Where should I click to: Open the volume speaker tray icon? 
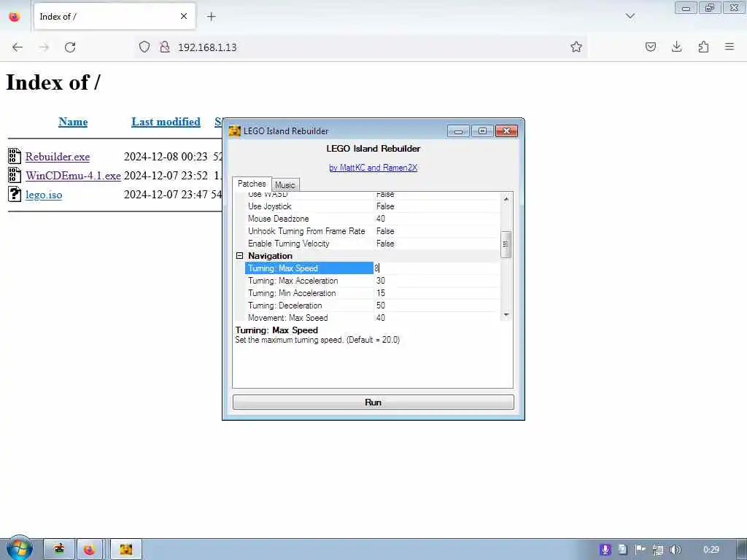click(x=675, y=550)
